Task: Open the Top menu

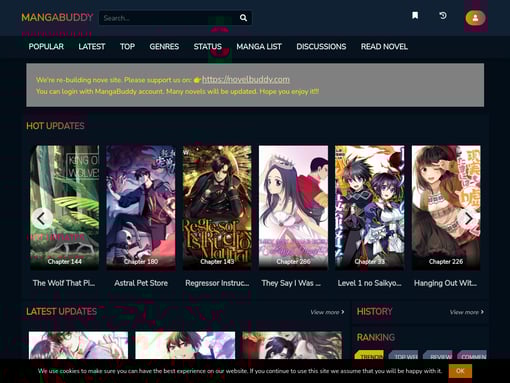Action: (x=127, y=47)
